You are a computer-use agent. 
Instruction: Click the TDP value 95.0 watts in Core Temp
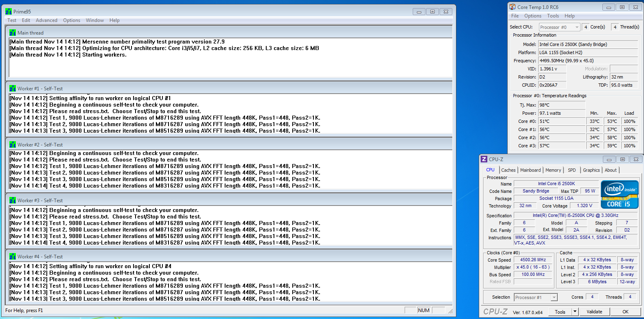(x=624, y=85)
